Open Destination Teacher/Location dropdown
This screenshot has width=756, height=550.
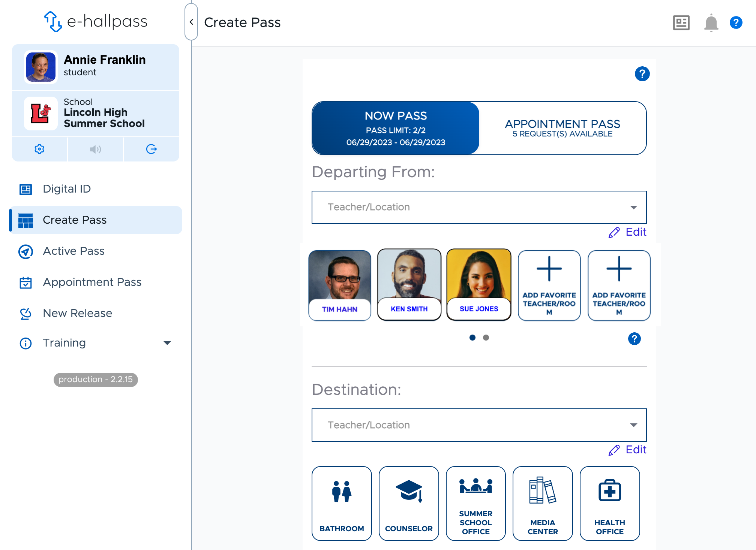[479, 425]
